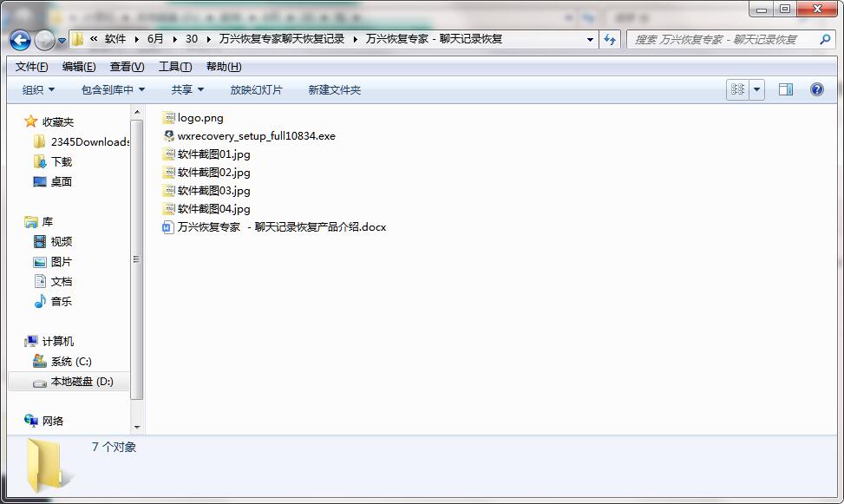The width and height of the screenshot is (844, 504).
Task: Click the search magnifier icon
Action: point(825,39)
